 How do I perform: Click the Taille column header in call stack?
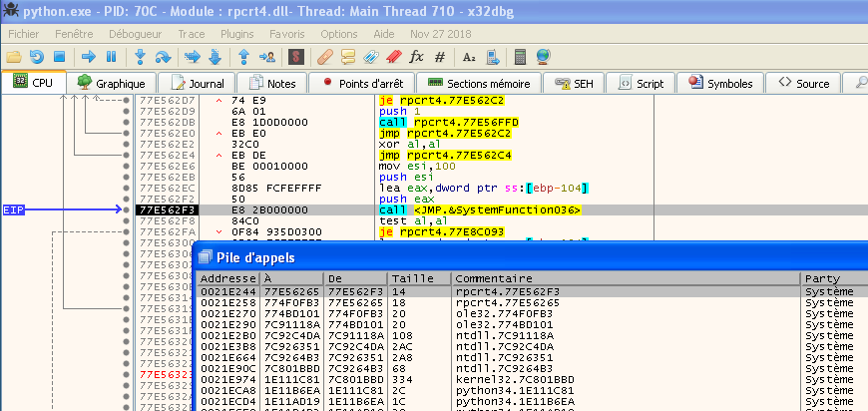pos(420,278)
